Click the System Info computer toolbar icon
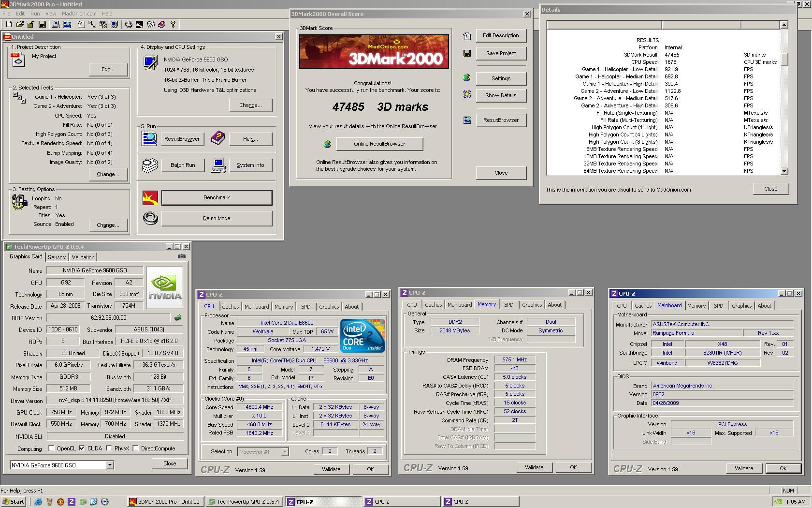Screen dimensions: 812x508 pos(56,24)
